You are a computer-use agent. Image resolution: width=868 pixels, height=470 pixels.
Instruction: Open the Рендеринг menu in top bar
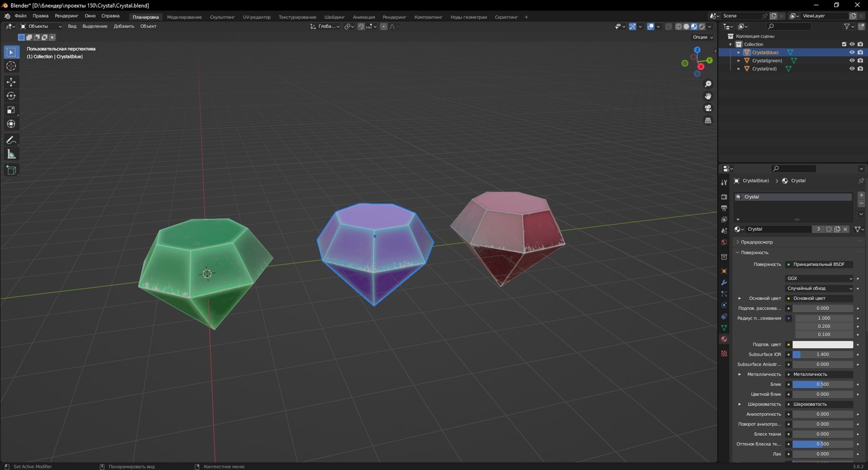coord(66,16)
